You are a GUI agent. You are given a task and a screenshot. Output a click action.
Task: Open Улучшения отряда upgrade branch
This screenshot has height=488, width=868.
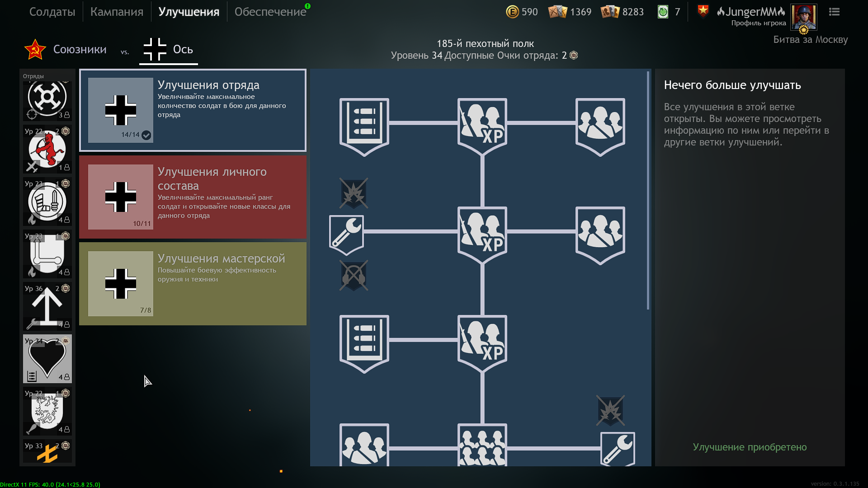[x=193, y=110]
